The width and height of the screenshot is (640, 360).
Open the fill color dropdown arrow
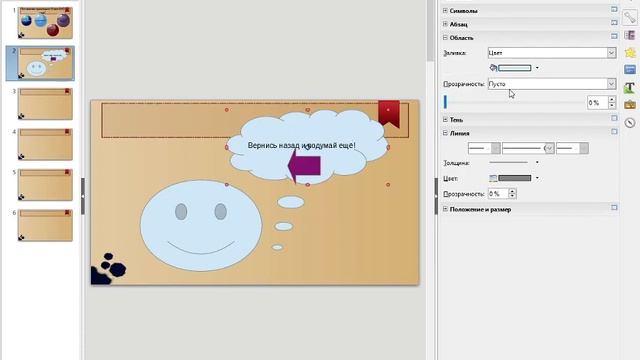click(537, 68)
